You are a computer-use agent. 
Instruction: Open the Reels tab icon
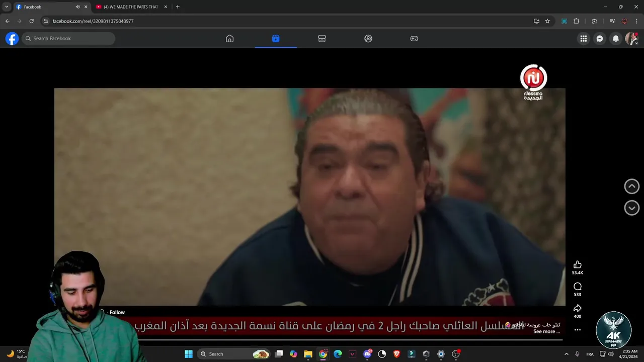tap(276, 39)
